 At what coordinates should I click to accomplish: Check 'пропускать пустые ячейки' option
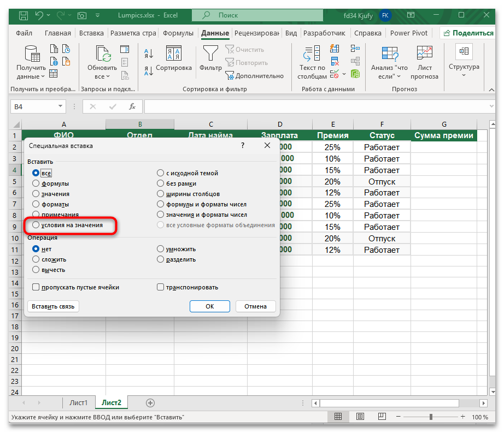tap(36, 287)
